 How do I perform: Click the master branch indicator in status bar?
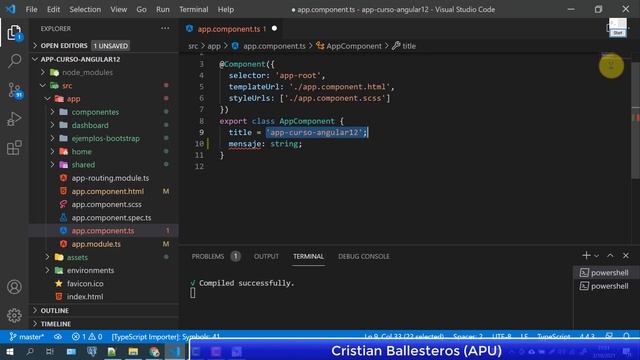tap(27, 337)
